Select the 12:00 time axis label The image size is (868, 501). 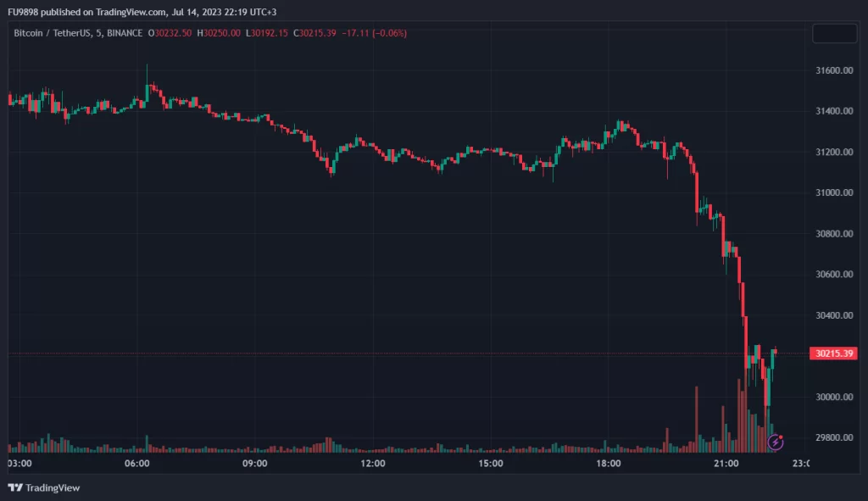coord(373,464)
